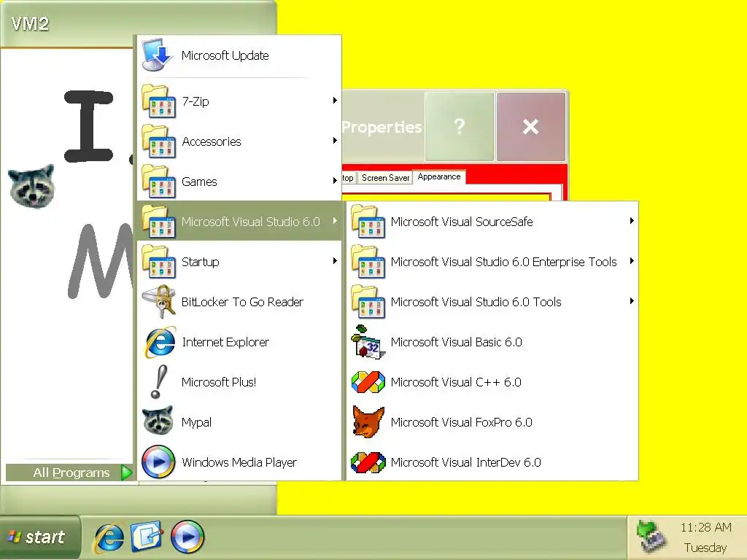747x560 pixels.
Task: Close the Properties dialog with the X
Action: point(531,127)
